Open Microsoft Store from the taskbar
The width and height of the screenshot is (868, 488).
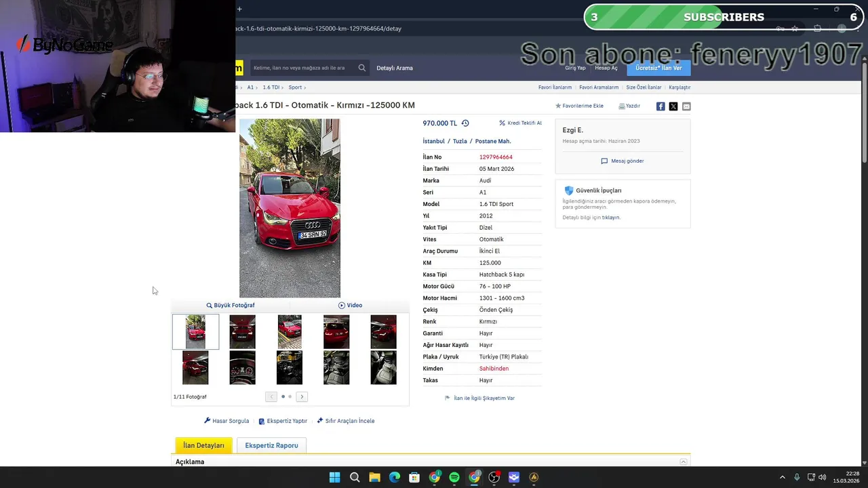click(x=414, y=477)
